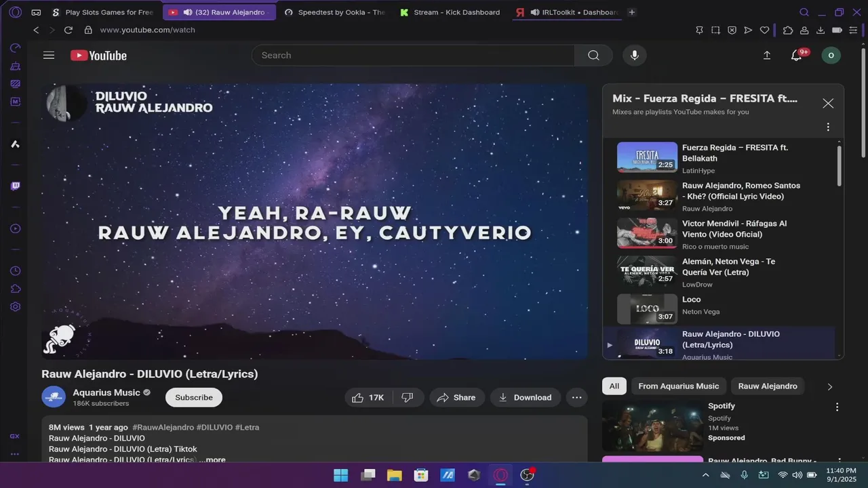The image size is (868, 488).
Task: Open the YouTube create upload icon
Action: tap(767, 56)
